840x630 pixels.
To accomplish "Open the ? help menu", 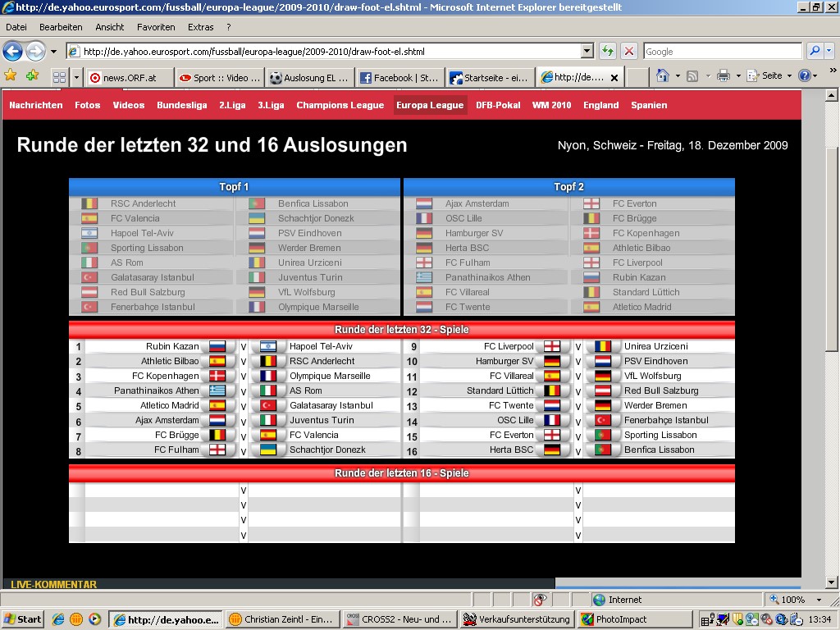I will point(229,27).
